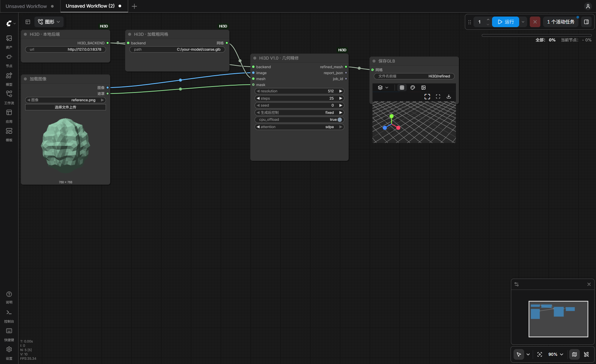Click the url field http://127.0.0.1:8378
Screen dimensions: 596x364
(x=66, y=50)
